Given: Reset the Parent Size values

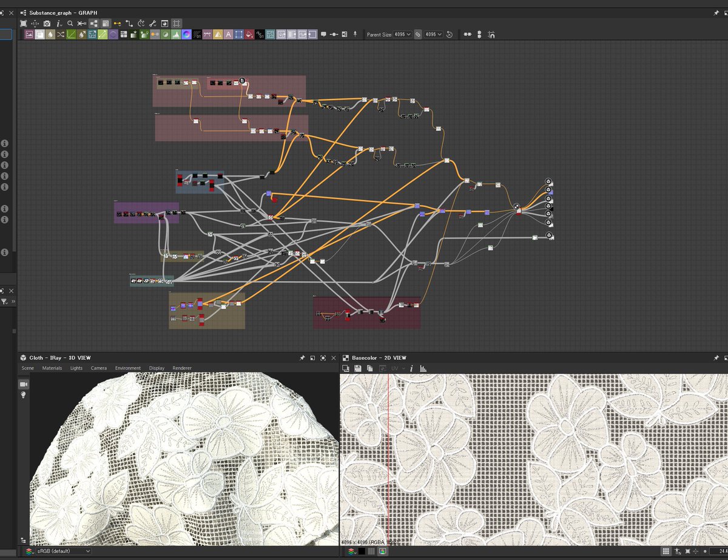Looking at the screenshot, I should click(x=450, y=35).
